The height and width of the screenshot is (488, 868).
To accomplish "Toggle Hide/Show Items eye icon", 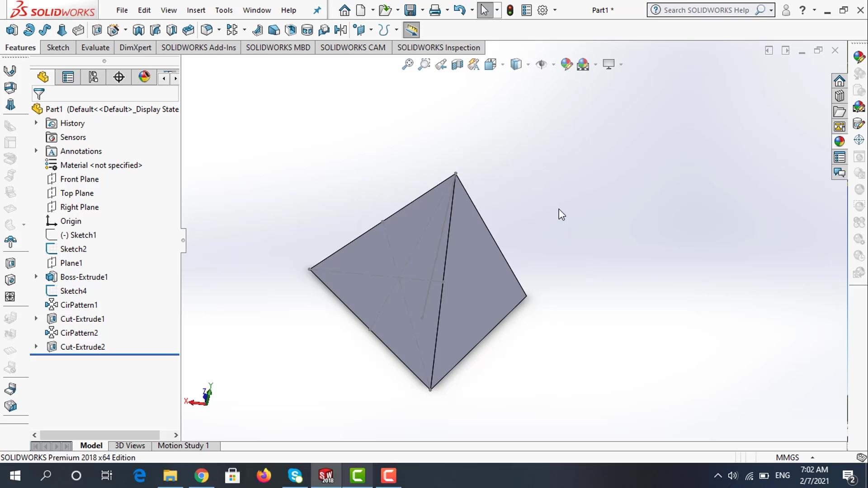I will point(542,64).
